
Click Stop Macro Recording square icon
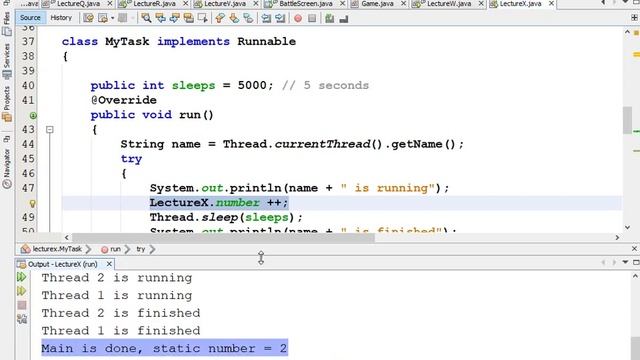tap(312, 18)
